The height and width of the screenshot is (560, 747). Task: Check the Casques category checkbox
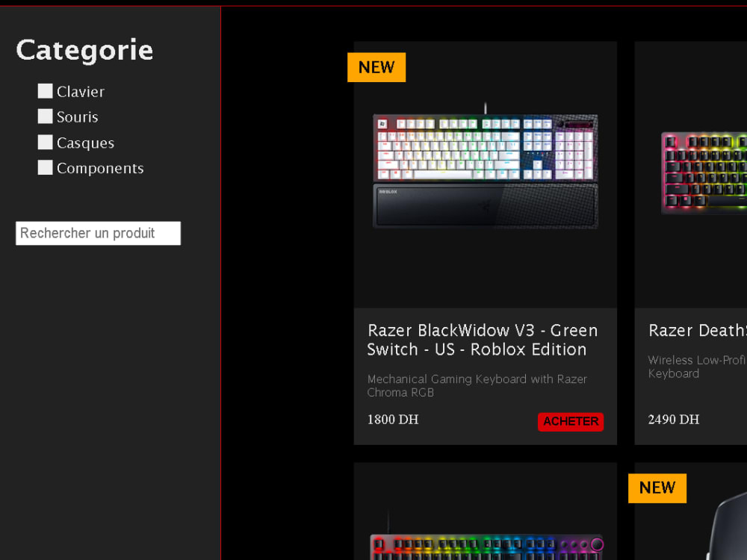click(x=46, y=142)
